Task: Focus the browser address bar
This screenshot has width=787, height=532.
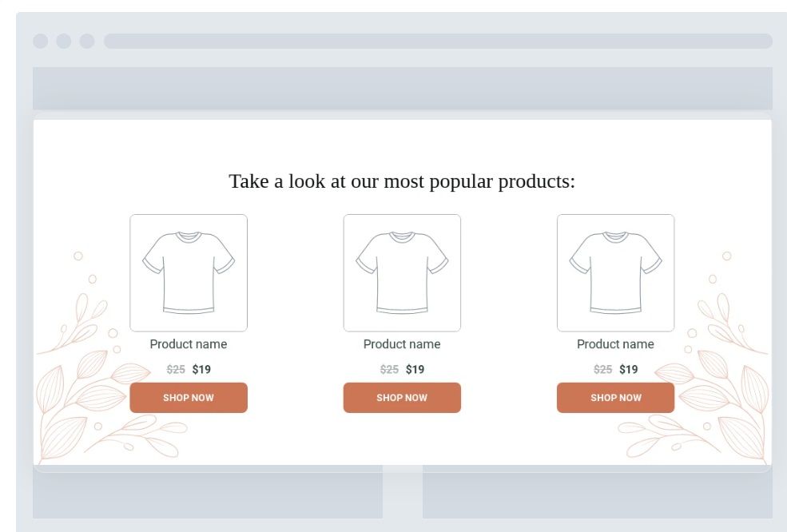Action: pyautogui.click(x=438, y=41)
